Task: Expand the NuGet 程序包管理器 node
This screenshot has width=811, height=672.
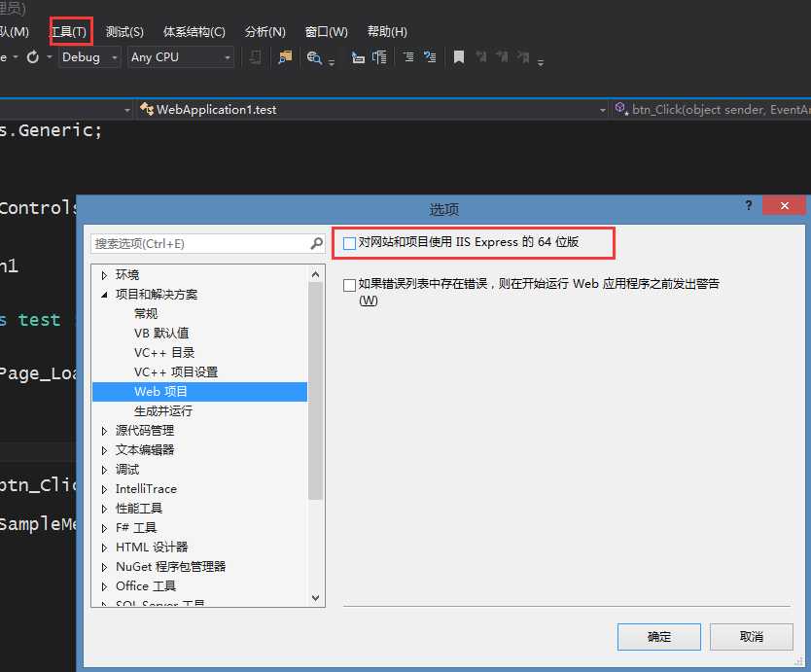Action: [104, 568]
